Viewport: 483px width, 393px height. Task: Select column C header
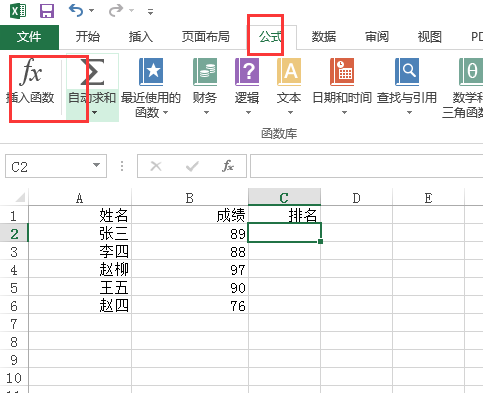(x=284, y=198)
